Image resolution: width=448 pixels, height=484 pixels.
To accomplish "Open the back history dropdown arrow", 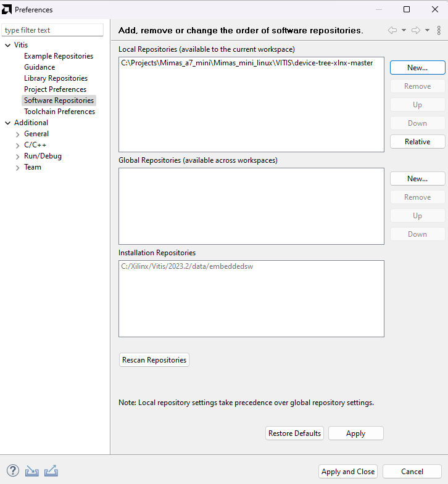I will point(404,30).
